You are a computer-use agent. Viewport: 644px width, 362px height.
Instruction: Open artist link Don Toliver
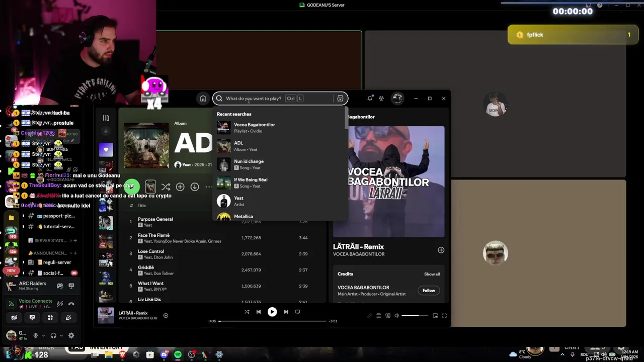tap(164, 274)
